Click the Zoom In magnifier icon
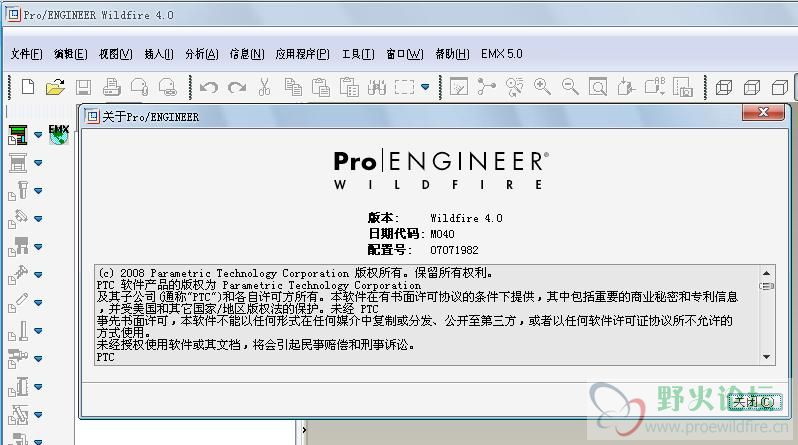Screen dimensions: 798x445 [x=542, y=87]
